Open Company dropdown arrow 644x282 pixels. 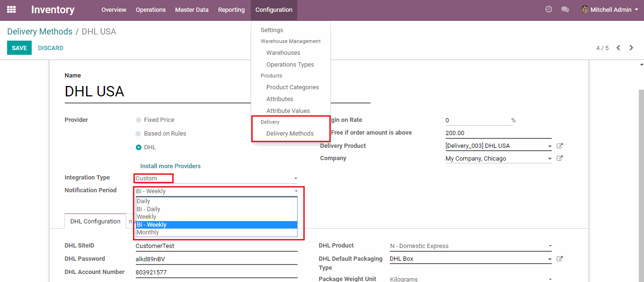pos(550,159)
